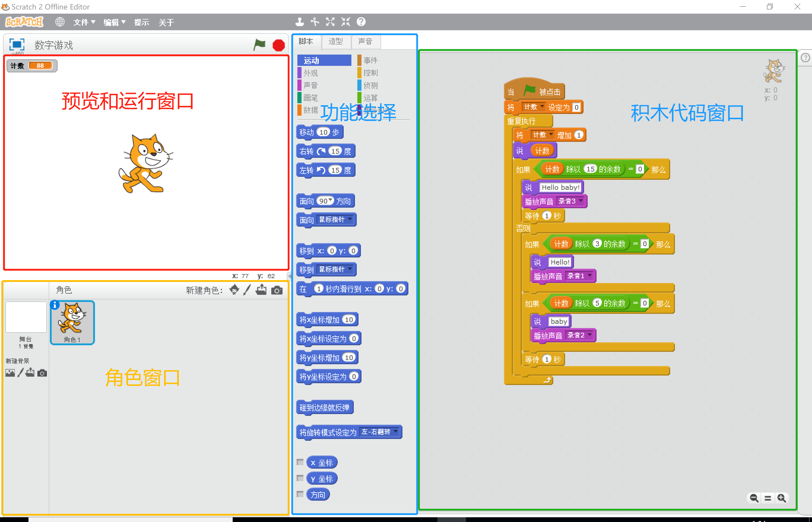This screenshot has width=812, height=522.
Task: Select the 外观 block category
Action: tap(310, 73)
